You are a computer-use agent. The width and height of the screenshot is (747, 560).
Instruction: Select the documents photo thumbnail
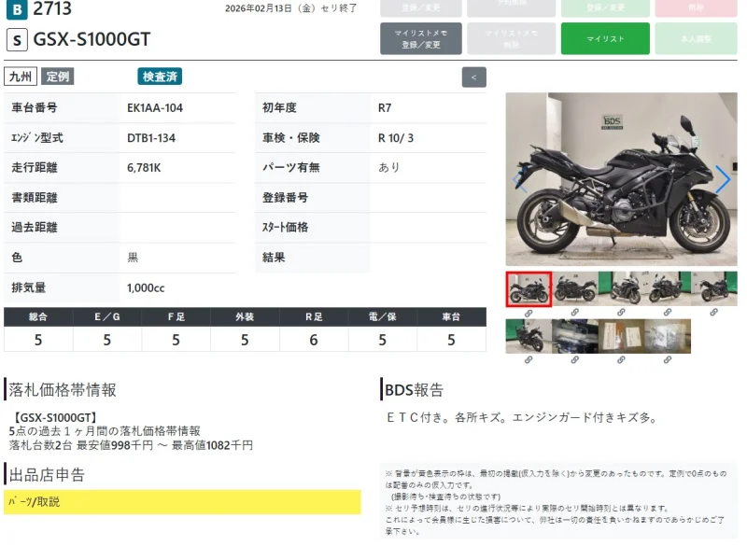click(621, 336)
